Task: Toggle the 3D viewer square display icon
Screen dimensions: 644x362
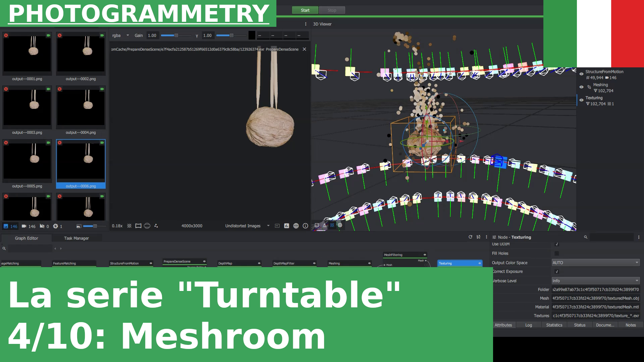Action: click(x=317, y=225)
